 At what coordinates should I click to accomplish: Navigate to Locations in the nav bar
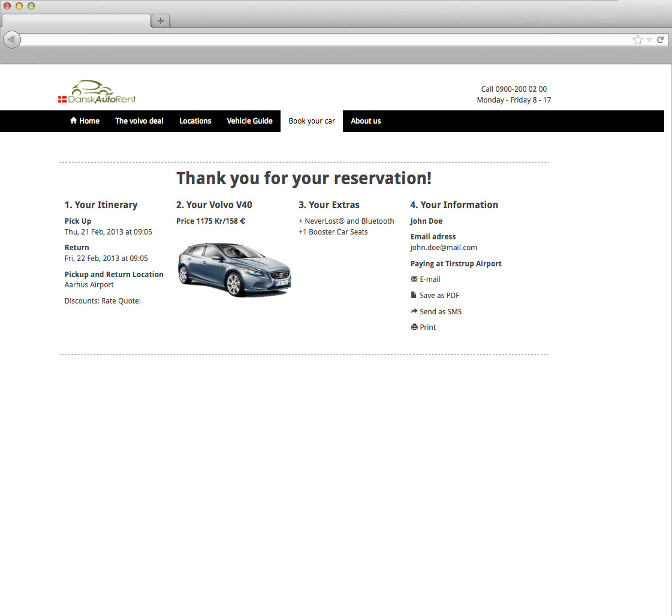tap(195, 121)
